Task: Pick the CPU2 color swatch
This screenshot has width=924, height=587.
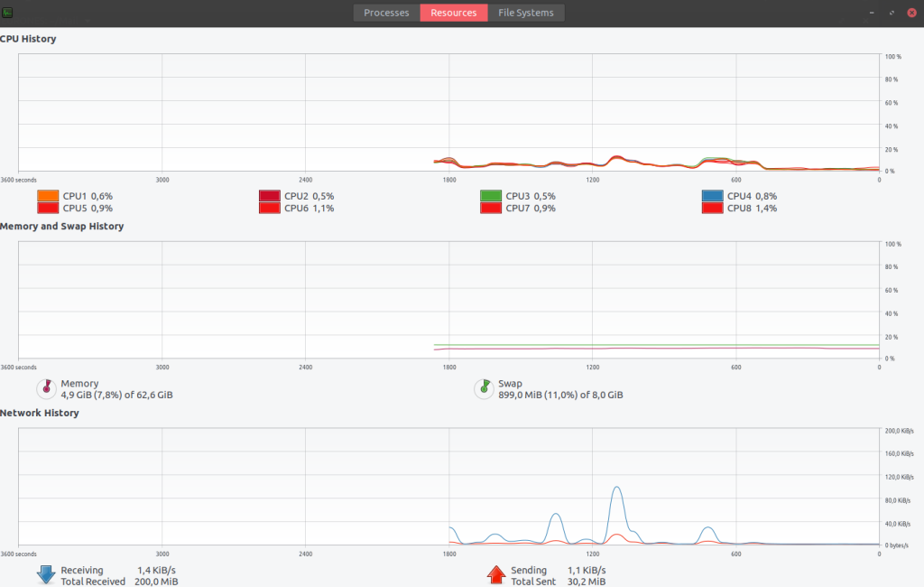Action: click(270, 196)
